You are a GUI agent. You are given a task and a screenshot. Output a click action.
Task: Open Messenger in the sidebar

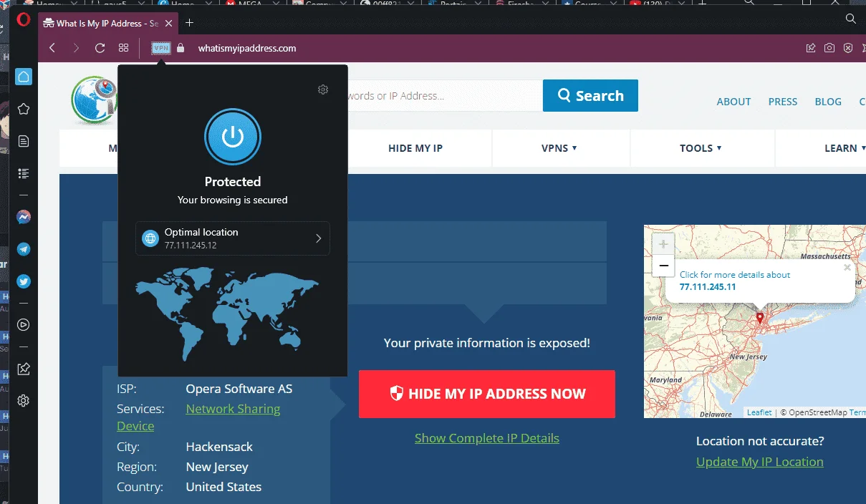coord(24,217)
